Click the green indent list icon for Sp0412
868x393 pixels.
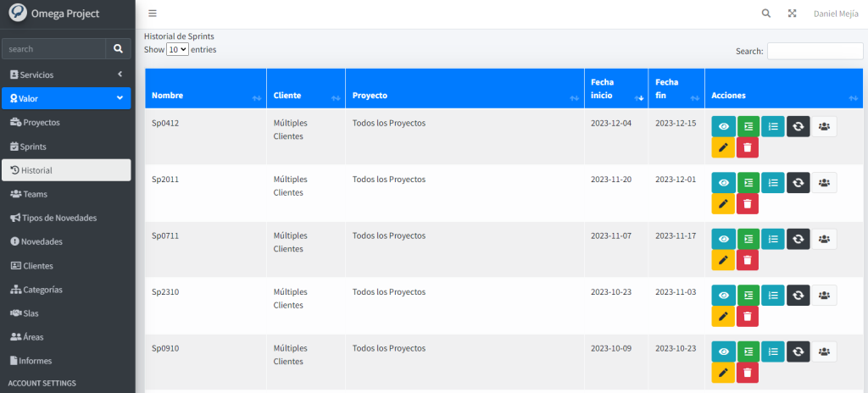[x=748, y=126]
